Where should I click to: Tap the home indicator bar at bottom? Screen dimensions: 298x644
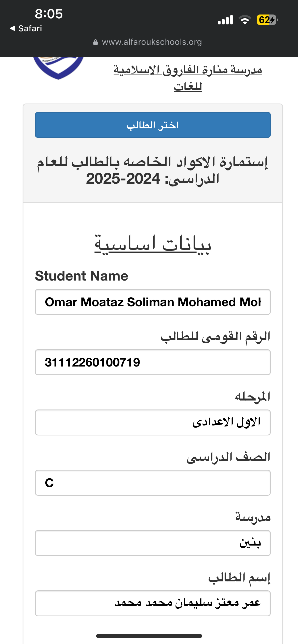point(149,636)
